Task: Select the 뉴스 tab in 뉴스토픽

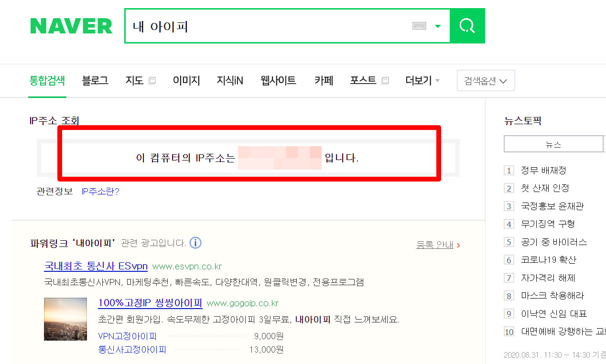Action: coord(553,144)
